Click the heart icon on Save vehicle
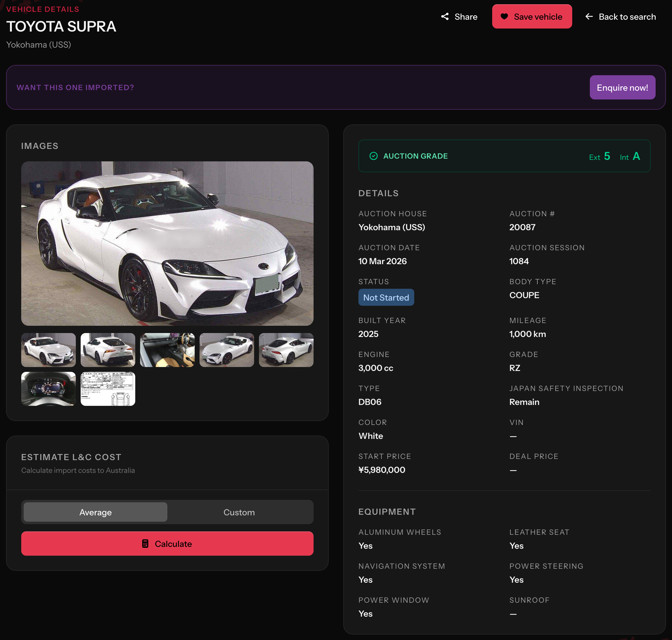This screenshot has height=640, width=672. coord(504,16)
